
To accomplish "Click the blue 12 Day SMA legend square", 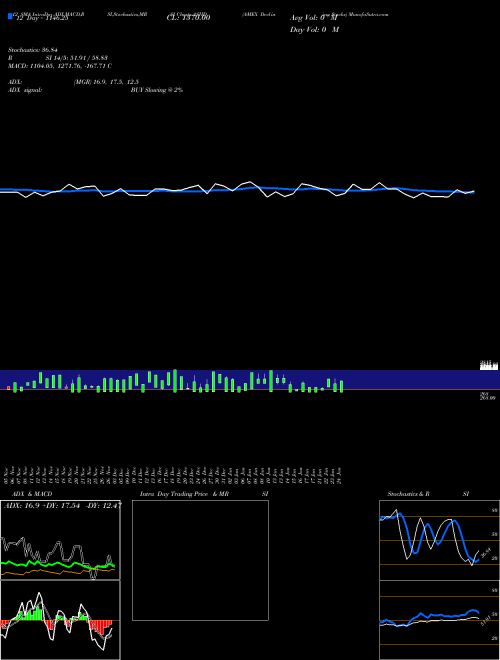I will click(x=10, y=16).
